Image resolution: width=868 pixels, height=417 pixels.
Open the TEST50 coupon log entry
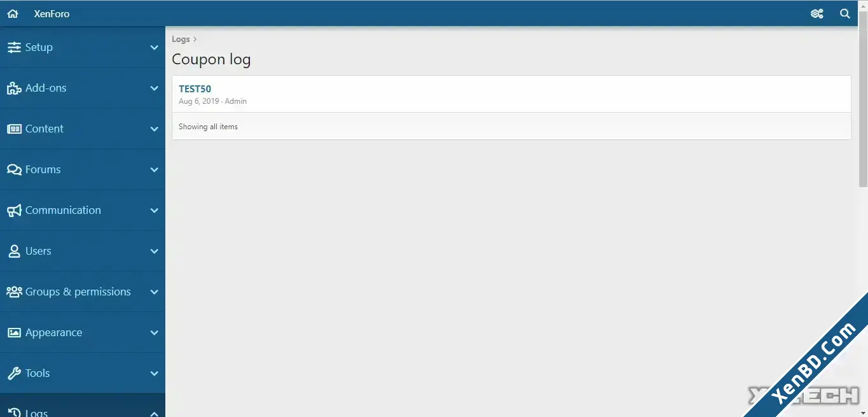pos(195,88)
